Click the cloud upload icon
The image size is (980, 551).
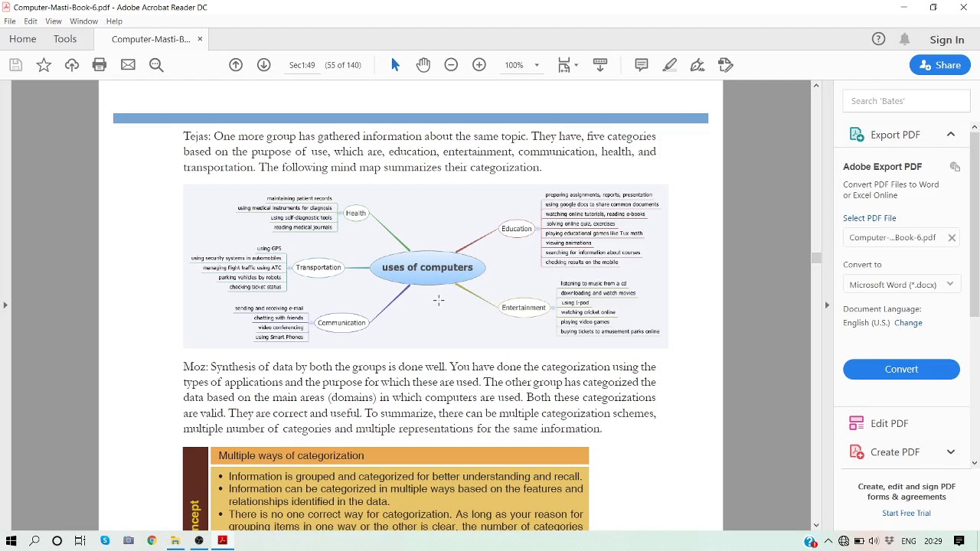click(x=72, y=65)
